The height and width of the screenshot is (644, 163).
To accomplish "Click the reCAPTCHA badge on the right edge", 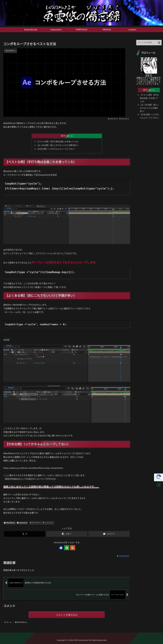I will click(x=158, y=477).
